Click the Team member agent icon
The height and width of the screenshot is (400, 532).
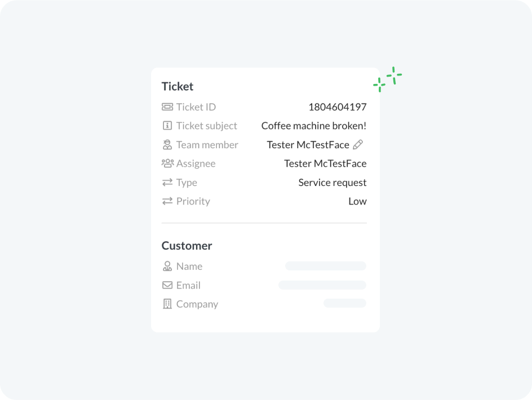[167, 145]
